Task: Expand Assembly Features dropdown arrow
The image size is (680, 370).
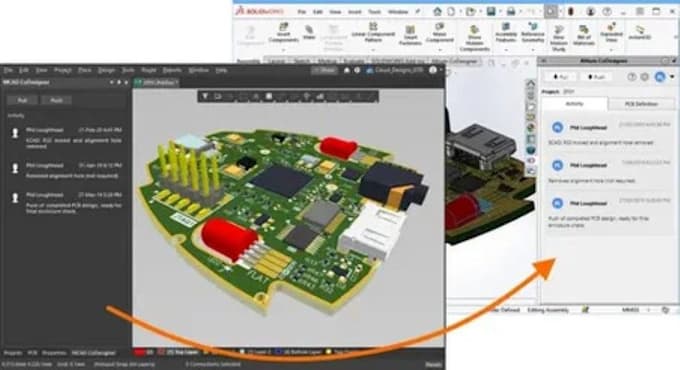Action: (506, 49)
